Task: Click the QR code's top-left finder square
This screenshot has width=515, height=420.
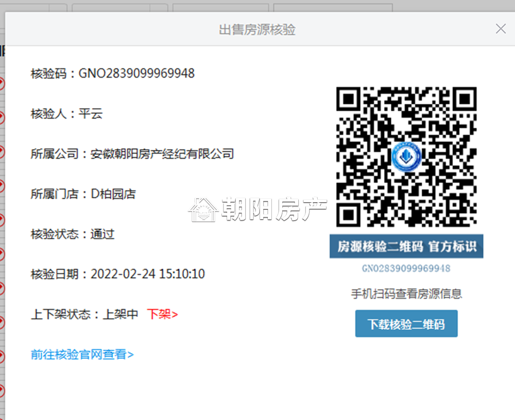Action: click(349, 99)
